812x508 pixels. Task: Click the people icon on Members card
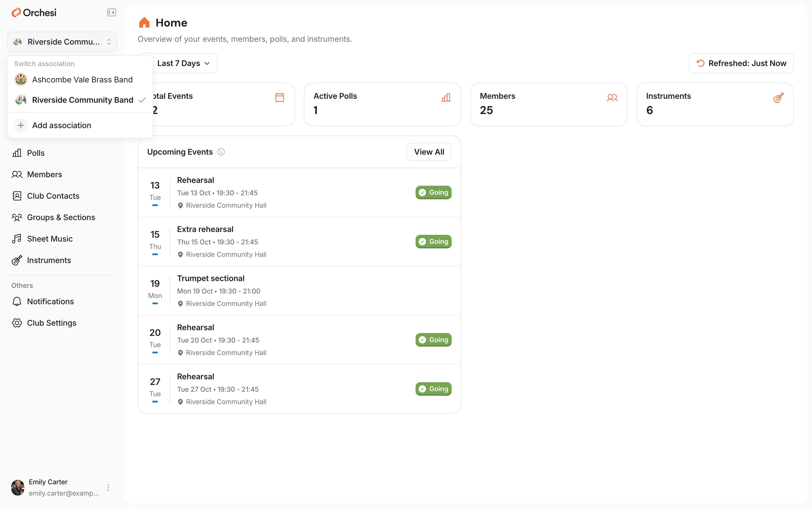tap(612, 97)
